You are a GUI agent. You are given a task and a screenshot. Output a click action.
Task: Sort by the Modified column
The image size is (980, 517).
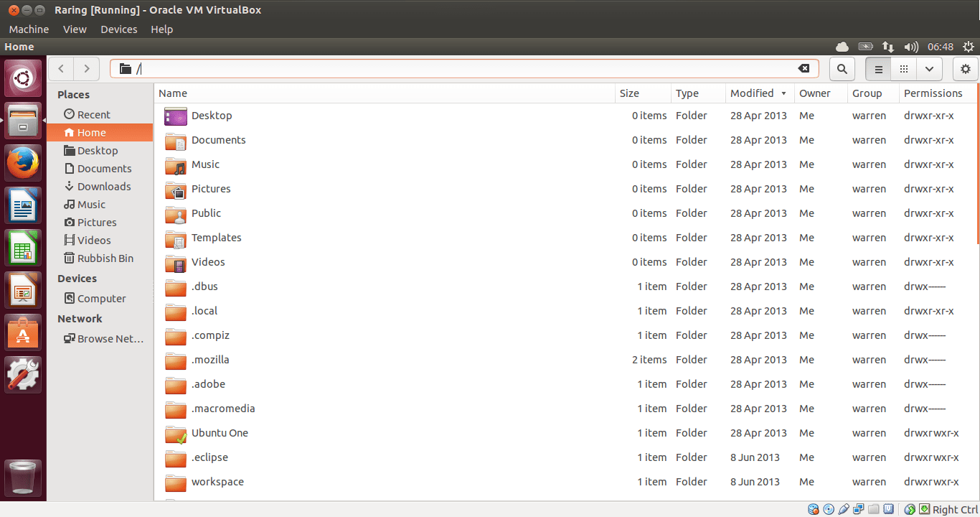click(x=758, y=93)
